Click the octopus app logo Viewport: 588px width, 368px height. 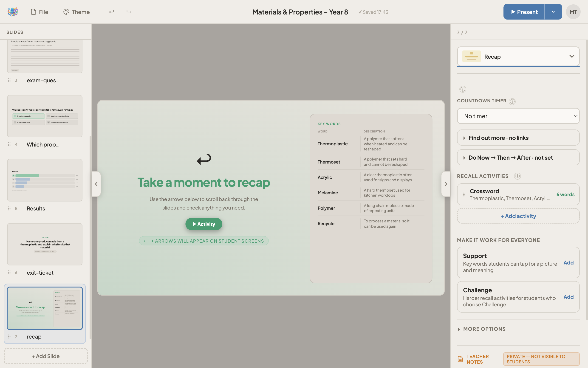[x=13, y=12]
